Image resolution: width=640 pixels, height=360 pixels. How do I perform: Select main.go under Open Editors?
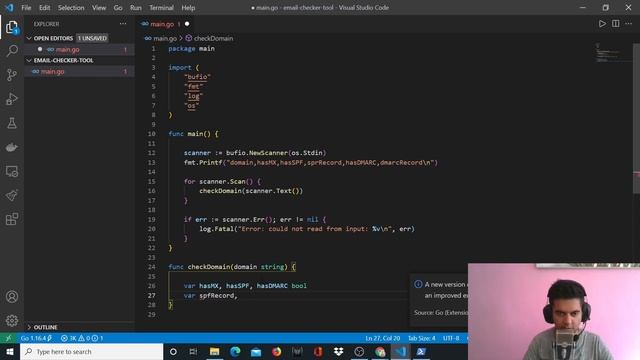67,49
